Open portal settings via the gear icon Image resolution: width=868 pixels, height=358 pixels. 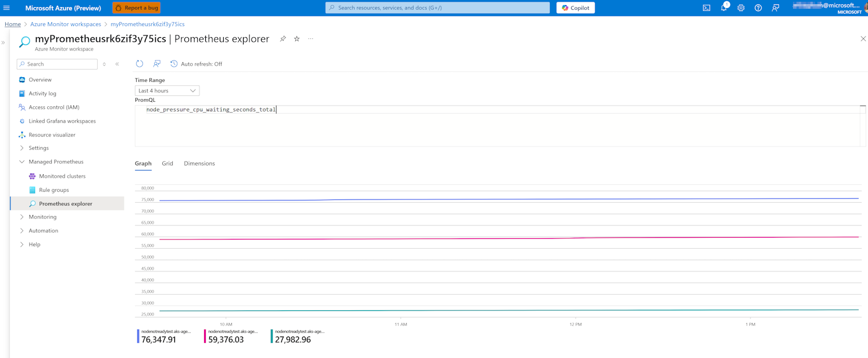click(x=741, y=8)
